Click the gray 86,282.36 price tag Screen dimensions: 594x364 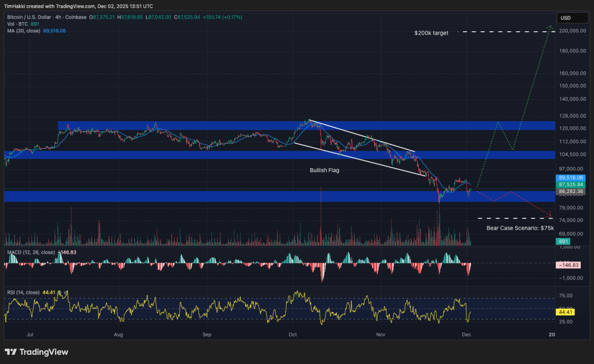point(571,191)
